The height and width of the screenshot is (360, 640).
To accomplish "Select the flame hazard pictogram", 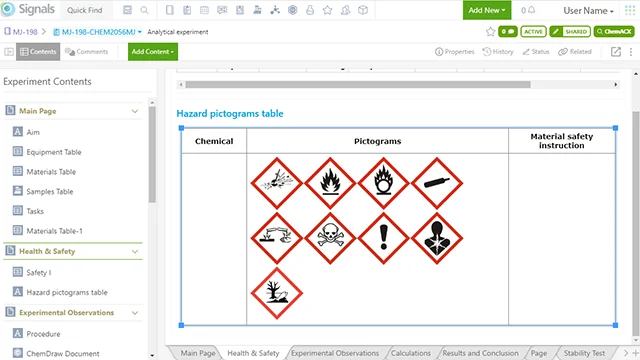I will [x=330, y=183].
